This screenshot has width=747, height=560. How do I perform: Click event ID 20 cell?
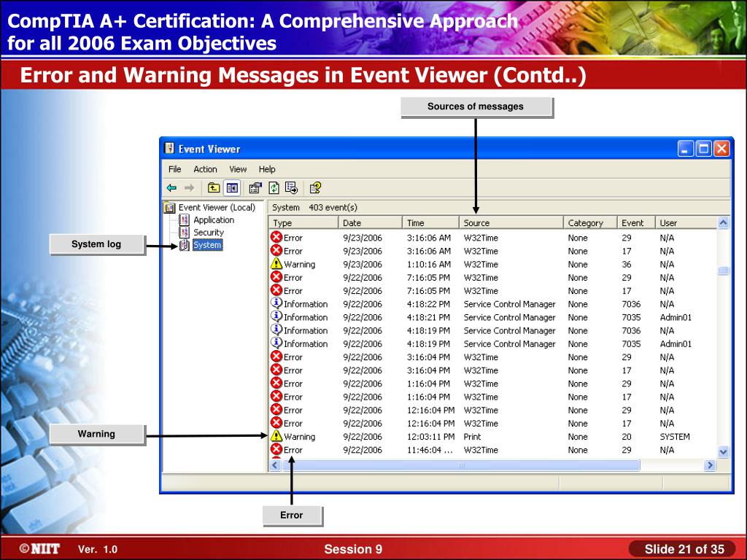point(627,437)
